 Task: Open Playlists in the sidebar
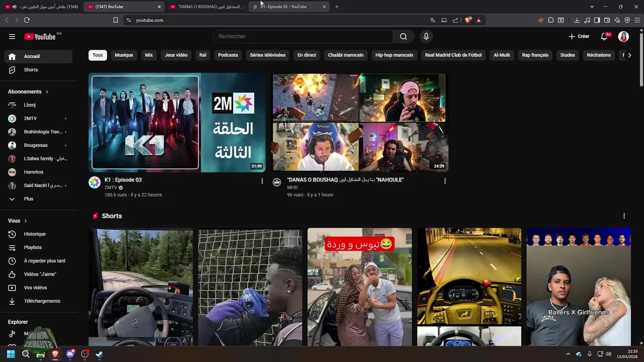pyautogui.click(x=38, y=247)
